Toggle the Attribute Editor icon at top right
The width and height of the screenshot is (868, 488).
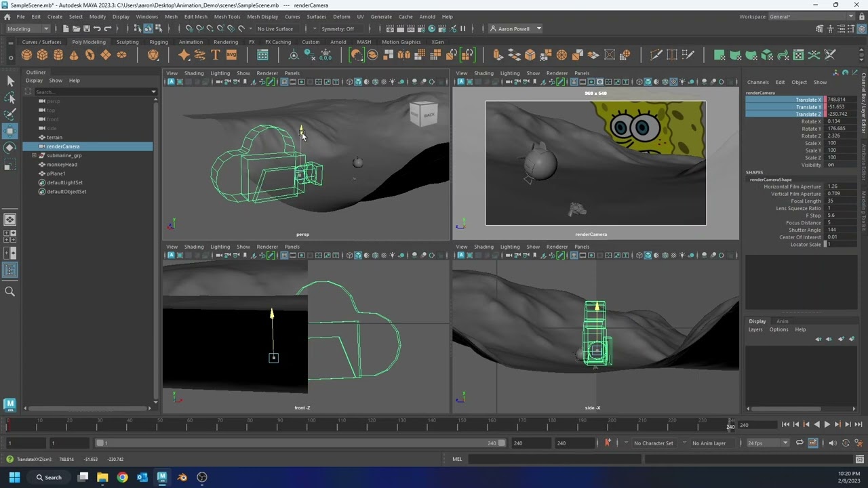click(840, 28)
